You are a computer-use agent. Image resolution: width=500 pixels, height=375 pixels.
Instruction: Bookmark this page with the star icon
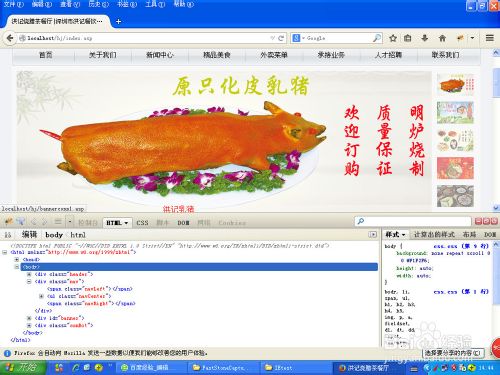[x=393, y=38]
